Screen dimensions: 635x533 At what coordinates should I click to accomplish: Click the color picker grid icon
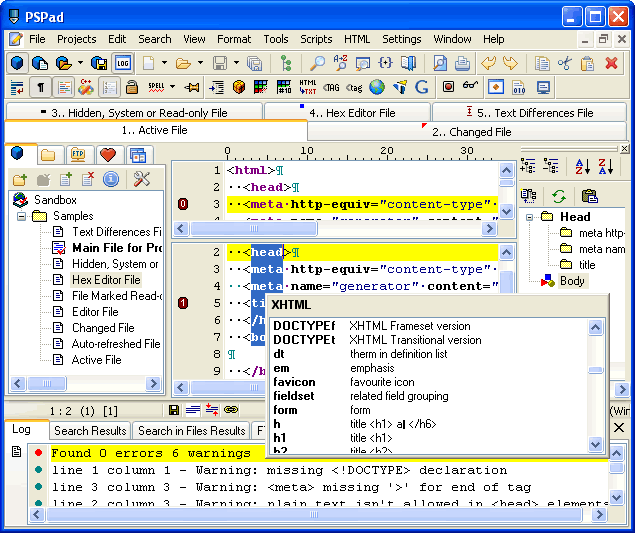click(261, 87)
